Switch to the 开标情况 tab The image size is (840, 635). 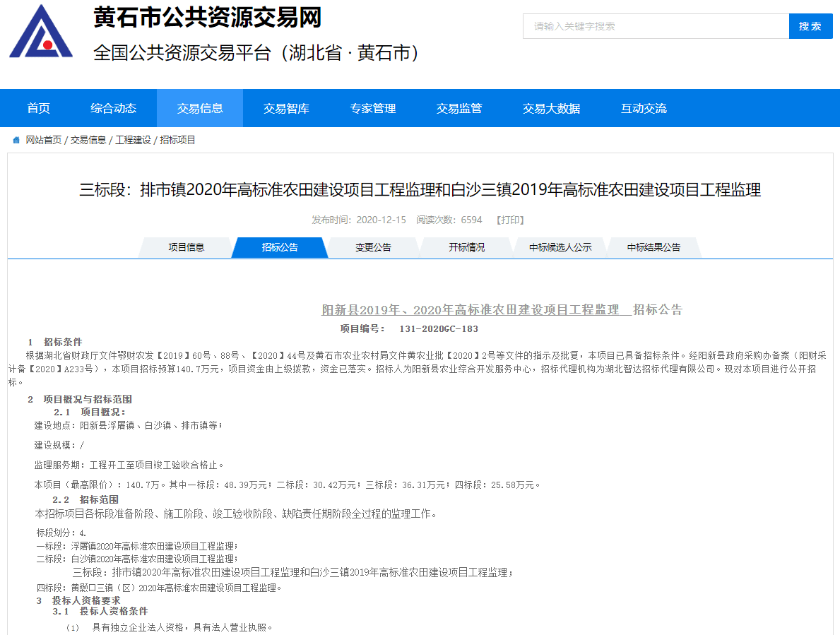click(466, 247)
